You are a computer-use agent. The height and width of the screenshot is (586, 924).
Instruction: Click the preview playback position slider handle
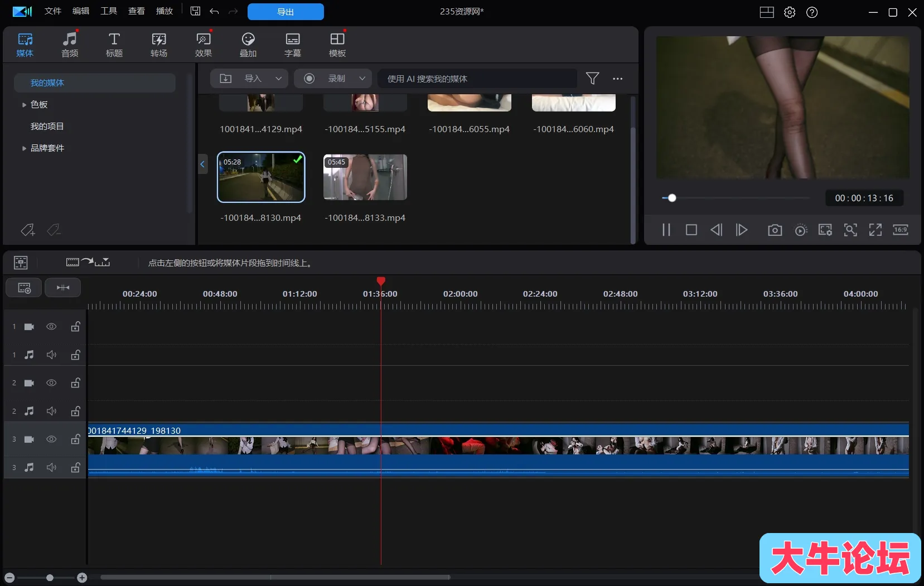(x=672, y=198)
